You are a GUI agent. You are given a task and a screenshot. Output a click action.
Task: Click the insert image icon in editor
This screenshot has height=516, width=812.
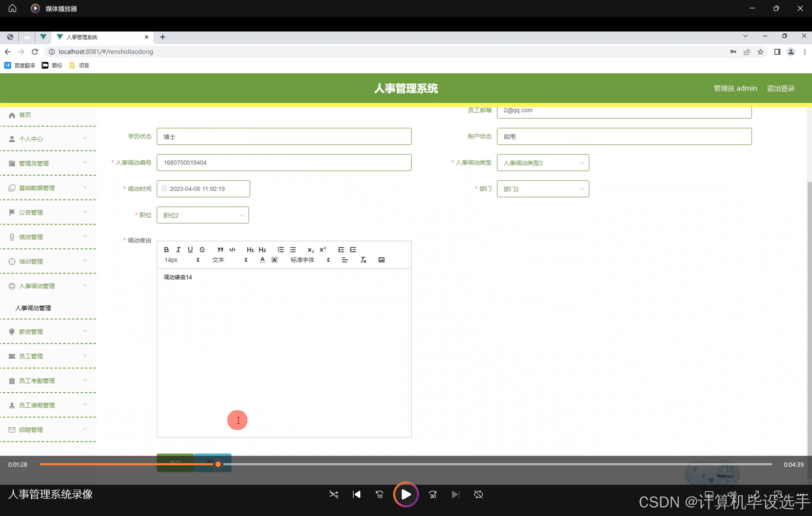coord(381,260)
